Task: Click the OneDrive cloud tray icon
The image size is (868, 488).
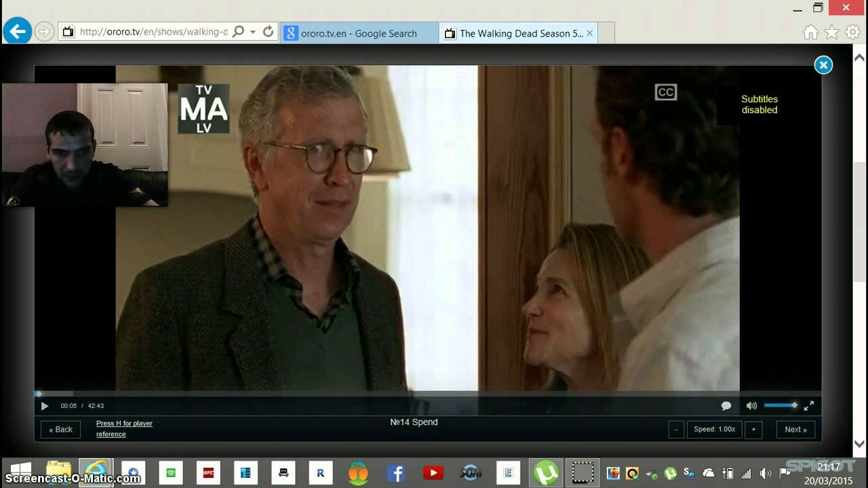Action: (709, 473)
